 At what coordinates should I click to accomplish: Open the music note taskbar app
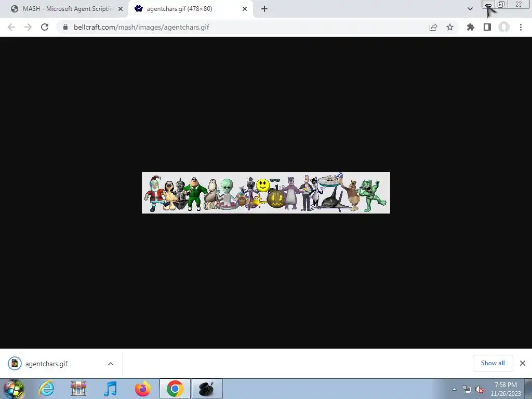[x=111, y=389]
